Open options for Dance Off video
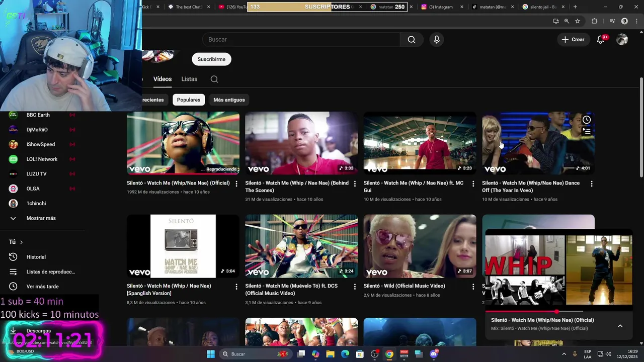The height and width of the screenshot is (362, 644). [x=592, y=184]
